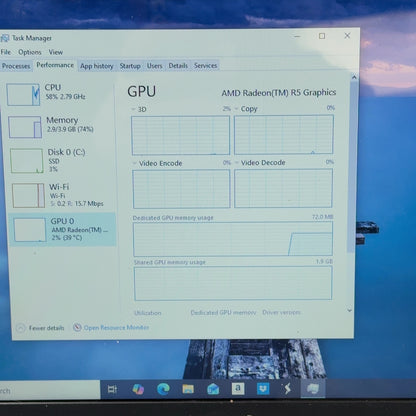
Task: Click AMD Radeon(TM) R5 Graphics heading
Action: point(279,93)
